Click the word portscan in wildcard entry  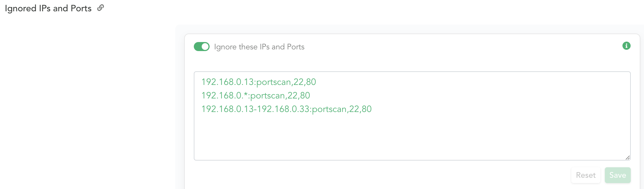(x=268, y=96)
